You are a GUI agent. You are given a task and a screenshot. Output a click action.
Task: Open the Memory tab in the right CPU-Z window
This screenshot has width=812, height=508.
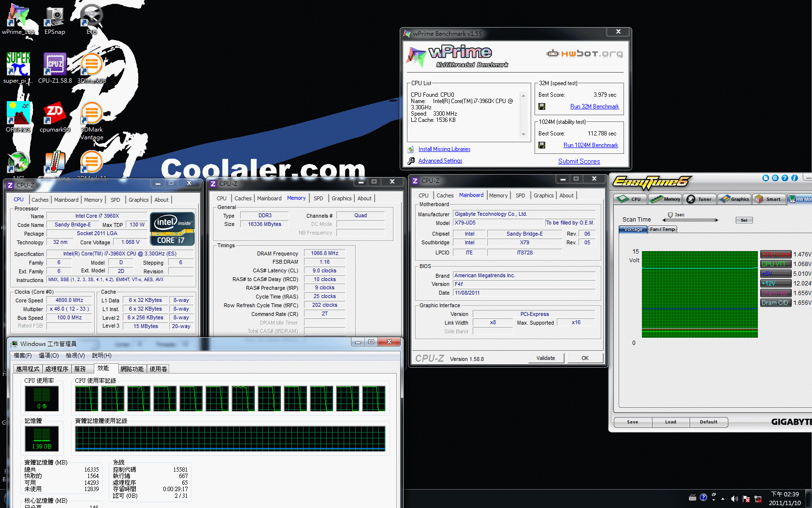(498, 195)
